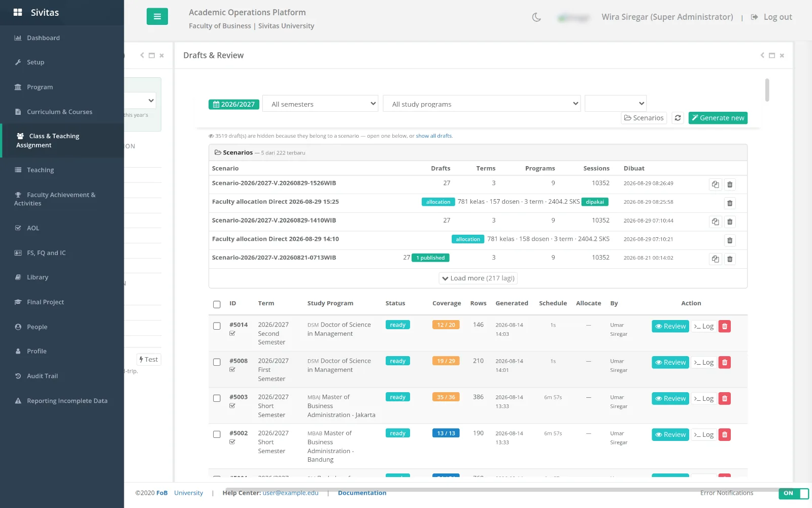The image size is (812, 508).
Task: Review draft #5003
Action: tap(670, 398)
